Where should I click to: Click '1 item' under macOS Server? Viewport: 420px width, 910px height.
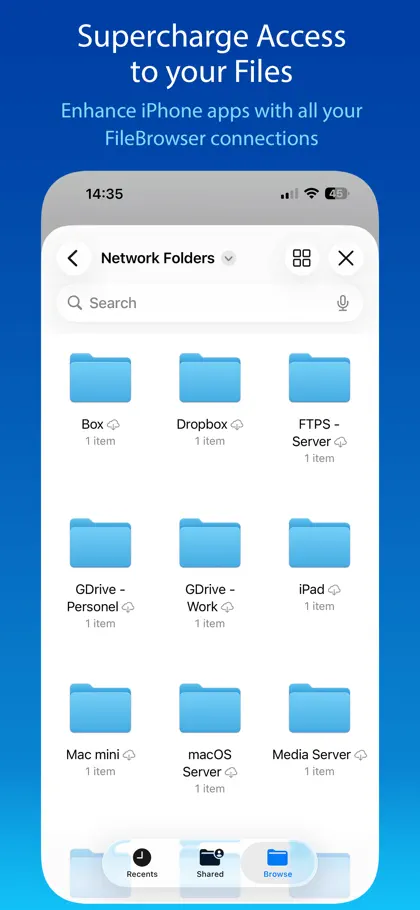tap(210, 789)
